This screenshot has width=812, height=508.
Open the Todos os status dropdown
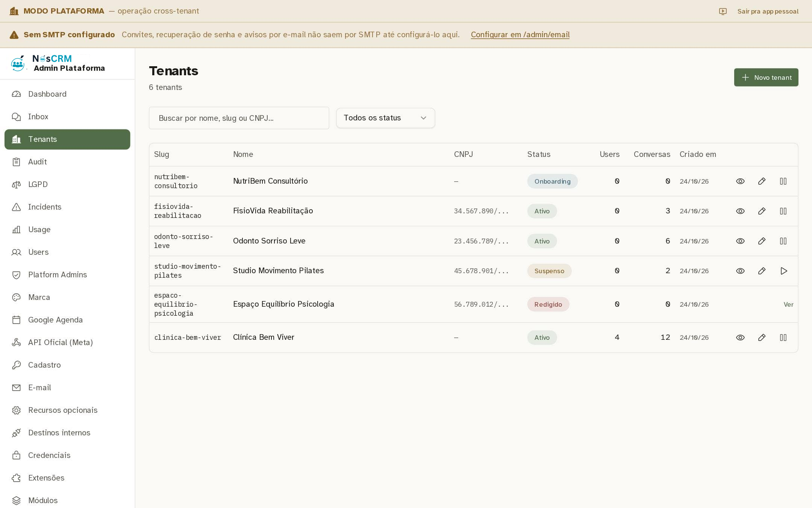click(x=385, y=118)
